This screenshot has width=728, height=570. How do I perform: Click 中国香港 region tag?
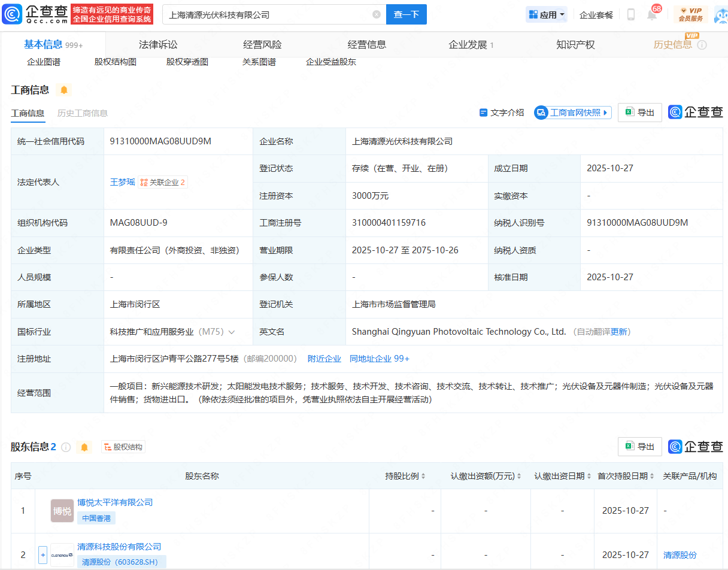click(x=96, y=518)
